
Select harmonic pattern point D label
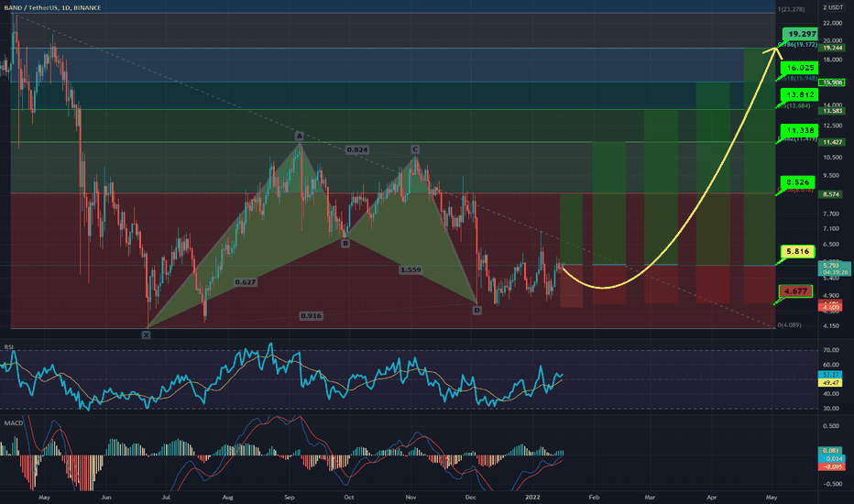477,310
